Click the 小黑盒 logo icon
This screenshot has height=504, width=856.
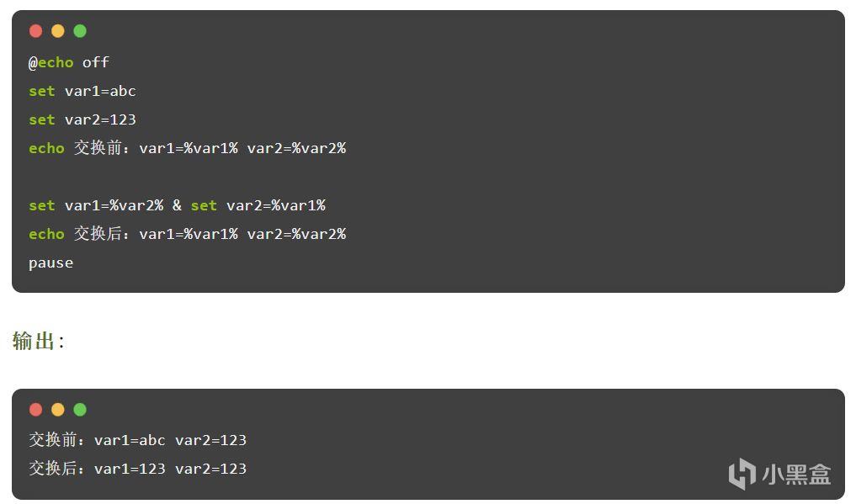pyautogui.click(x=742, y=473)
